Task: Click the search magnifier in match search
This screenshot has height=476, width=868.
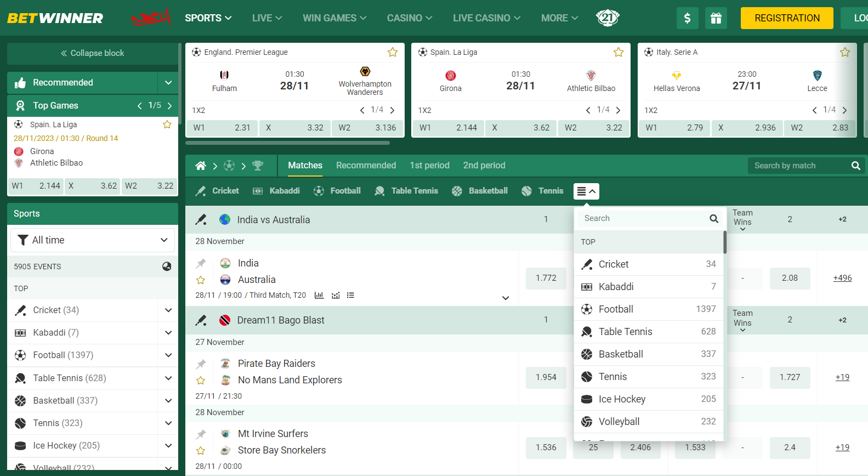Action: [x=855, y=166]
